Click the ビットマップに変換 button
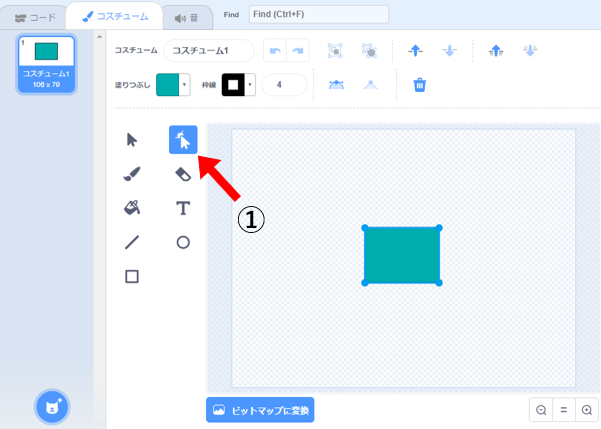The width and height of the screenshot is (601, 429). (x=260, y=410)
